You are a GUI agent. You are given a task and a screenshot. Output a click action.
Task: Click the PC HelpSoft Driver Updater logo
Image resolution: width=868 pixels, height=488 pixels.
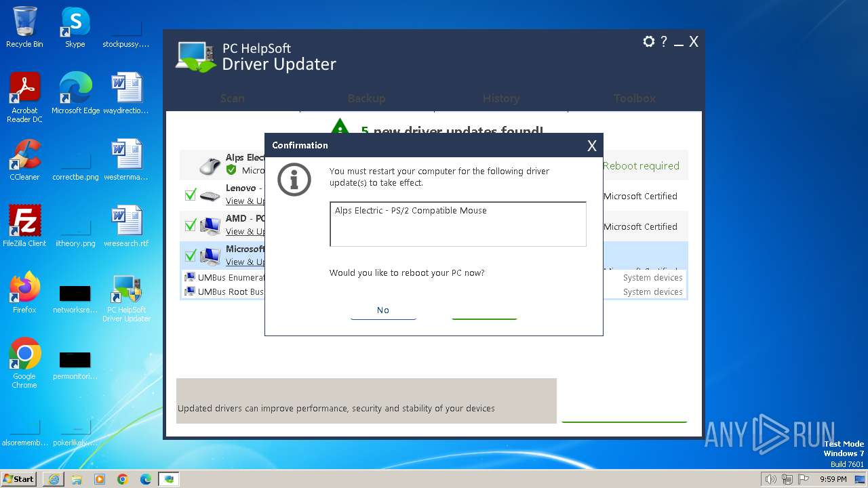point(256,57)
